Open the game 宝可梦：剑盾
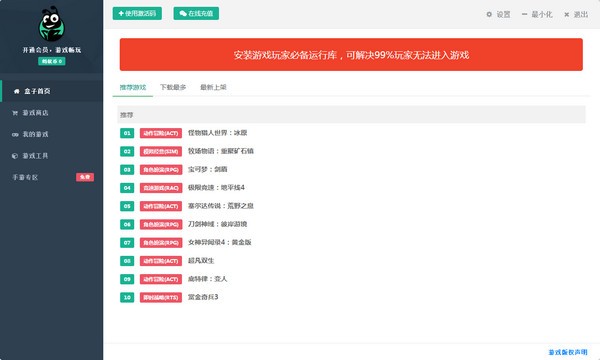 click(207, 169)
